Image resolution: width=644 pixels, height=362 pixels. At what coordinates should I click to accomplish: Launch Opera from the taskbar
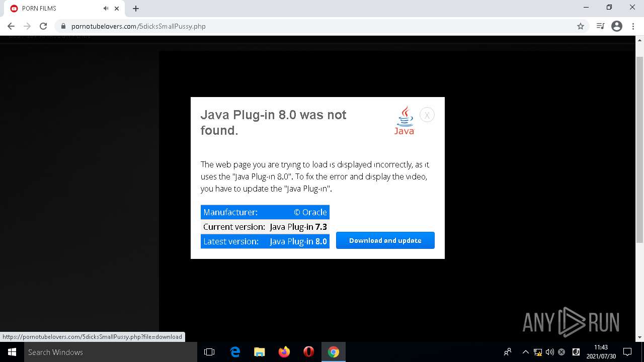309,352
